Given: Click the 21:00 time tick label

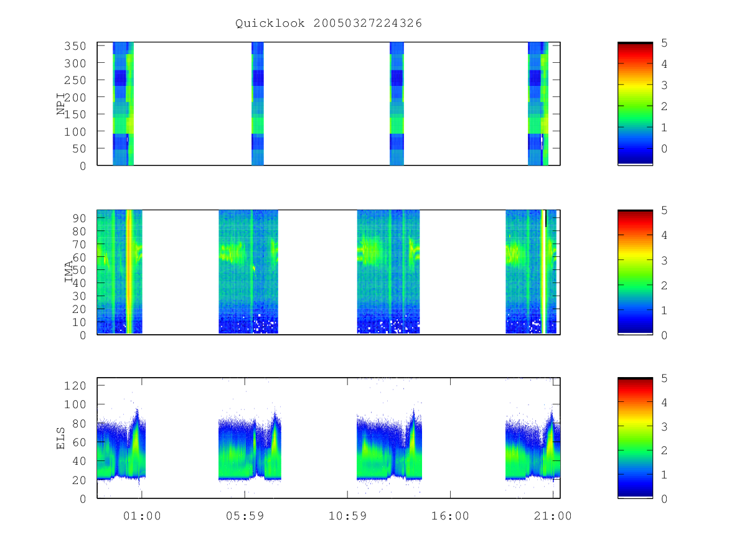Looking at the screenshot, I should pos(553,516).
